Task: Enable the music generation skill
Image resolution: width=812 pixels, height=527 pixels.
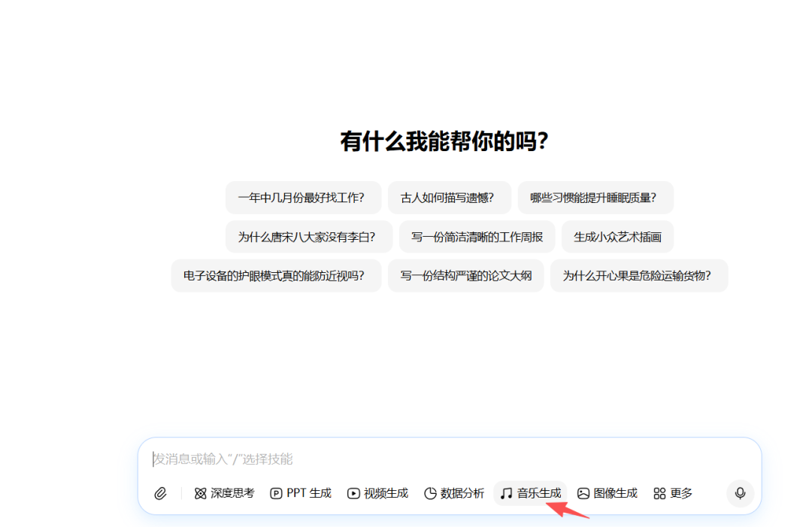Action: (x=530, y=493)
